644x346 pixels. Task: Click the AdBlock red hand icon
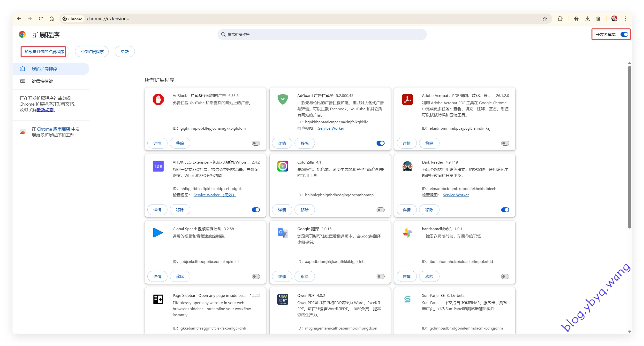[158, 99]
